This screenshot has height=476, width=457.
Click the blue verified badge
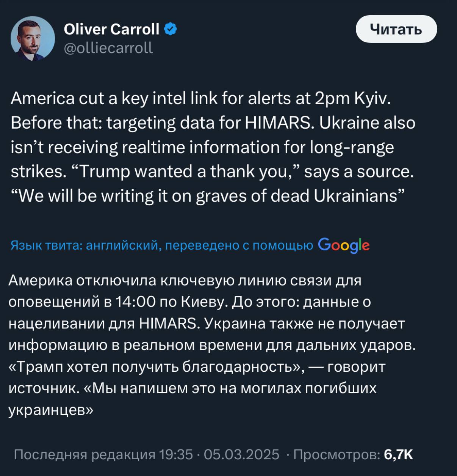coord(171,29)
